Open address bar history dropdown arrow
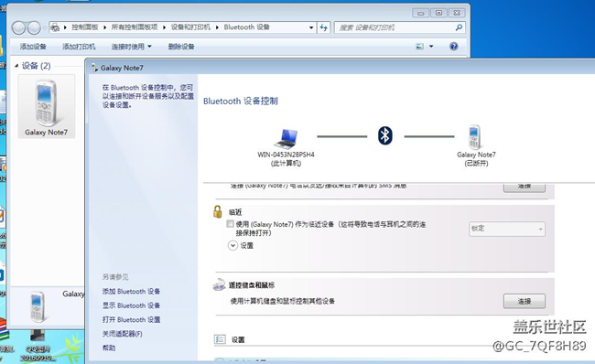The width and height of the screenshot is (595, 364). click(x=311, y=27)
